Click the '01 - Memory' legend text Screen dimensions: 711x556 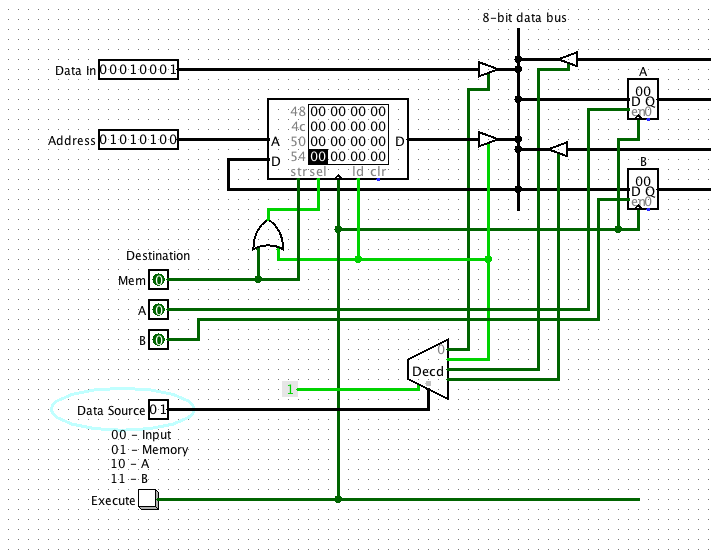coord(150,450)
